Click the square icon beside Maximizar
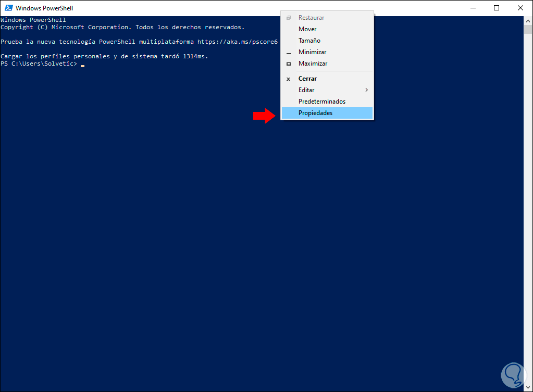 (289, 64)
